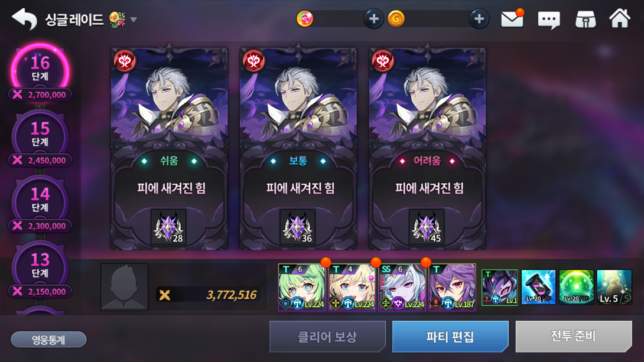Open the shop stall icon
Image resolution: width=644 pixels, height=362 pixels.
pyautogui.click(x=586, y=19)
